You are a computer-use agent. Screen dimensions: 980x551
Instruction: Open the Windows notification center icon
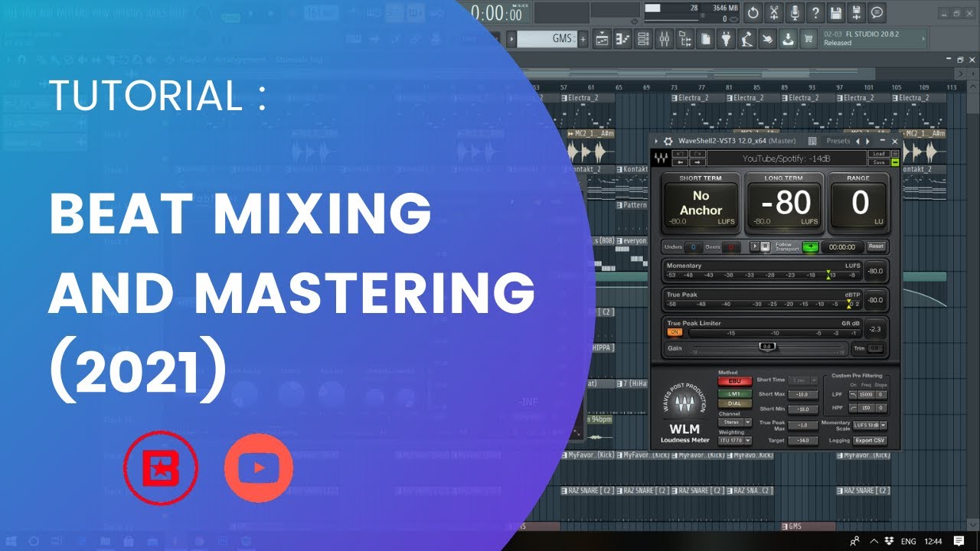tap(959, 541)
